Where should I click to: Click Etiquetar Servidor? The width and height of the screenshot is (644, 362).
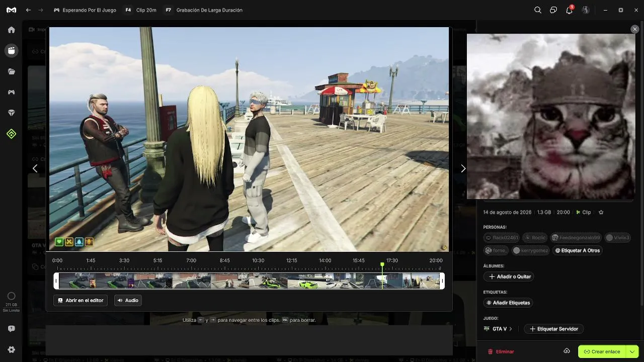point(554,329)
